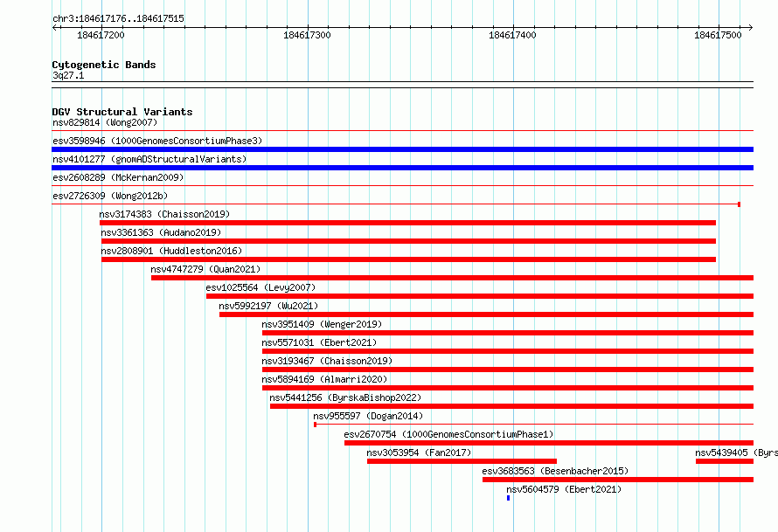Open the nsv3174383 (Chaisson2019) label
This screenshot has width=778, height=532.
click(164, 214)
